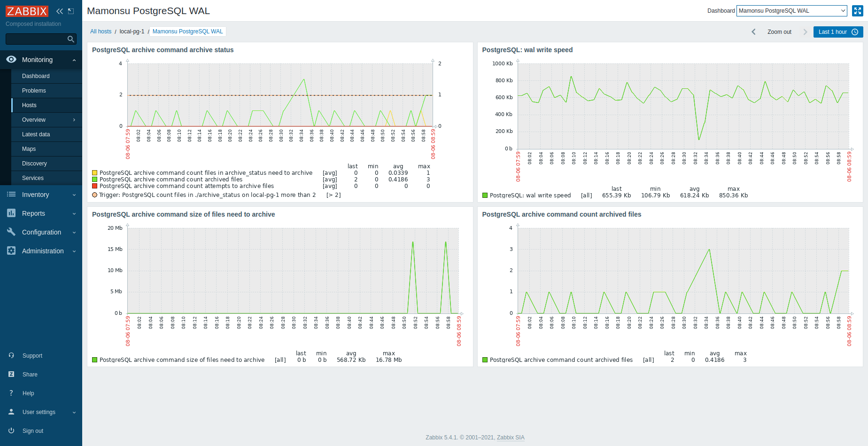Click the Support link in sidebar
This screenshot has width=868, height=446.
point(32,356)
